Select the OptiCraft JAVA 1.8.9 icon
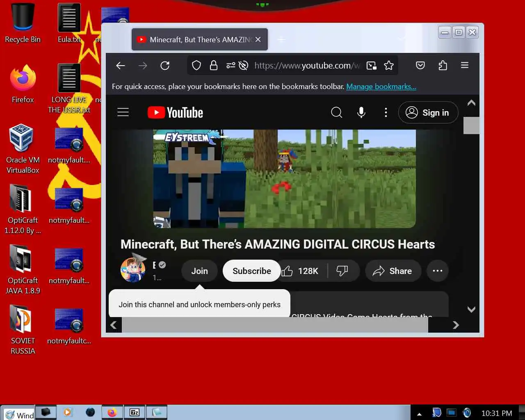The width and height of the screenshot is (525, 420). (x=23, y=269)
